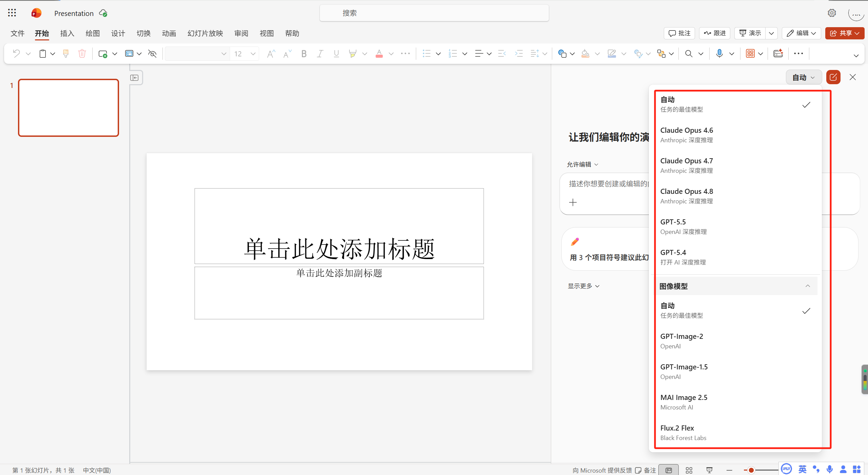Start dictation with microphone icon
This screenshot has width=868, height=475.
pyautogui.click(x=719, y=54)
